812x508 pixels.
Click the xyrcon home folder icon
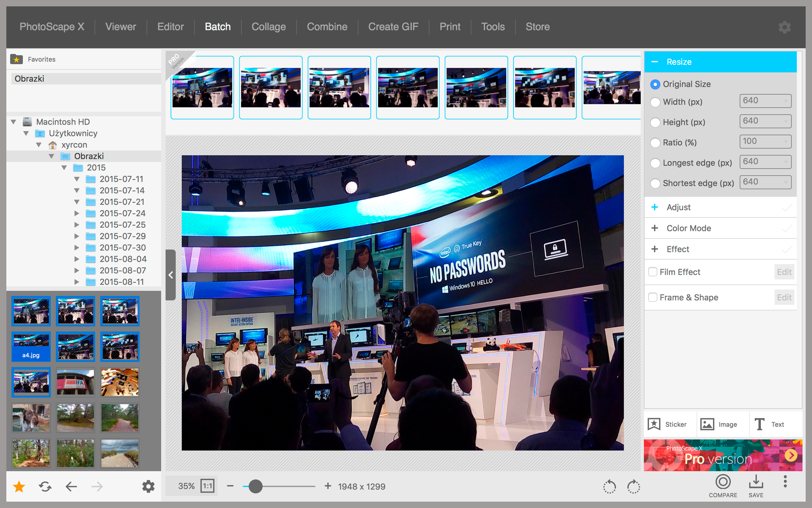pos(53,145)
